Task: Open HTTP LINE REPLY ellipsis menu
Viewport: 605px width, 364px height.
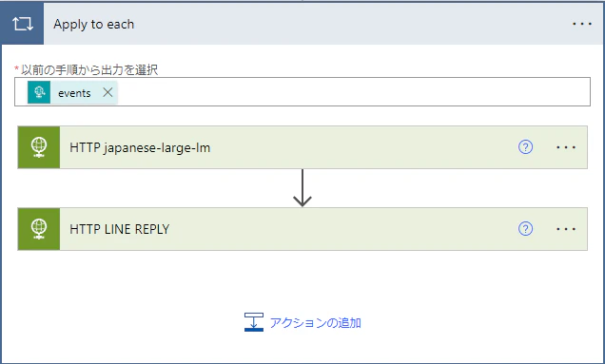Action: point(566,229)
